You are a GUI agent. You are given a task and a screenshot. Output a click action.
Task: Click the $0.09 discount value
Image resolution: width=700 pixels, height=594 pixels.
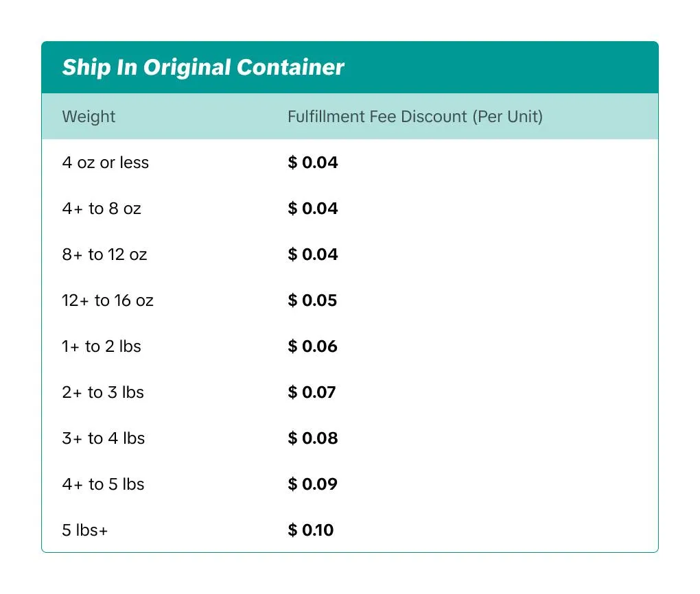click(x=313, y=484)
